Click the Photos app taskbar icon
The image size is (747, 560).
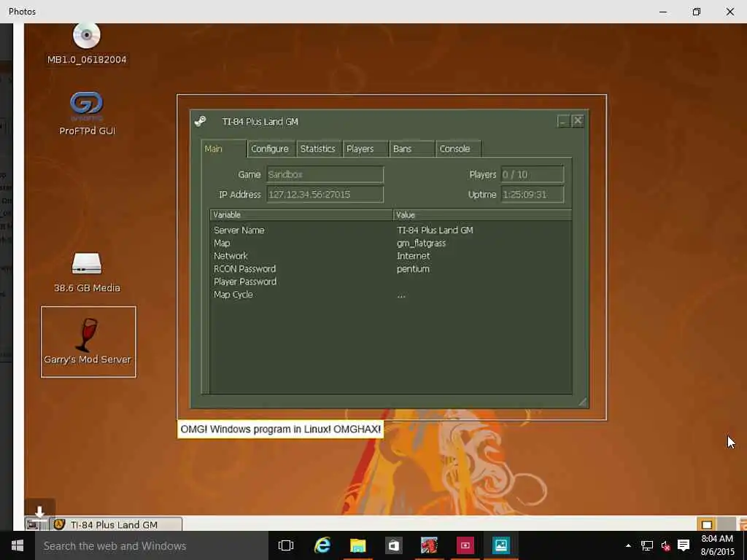(x=500, y=545)
